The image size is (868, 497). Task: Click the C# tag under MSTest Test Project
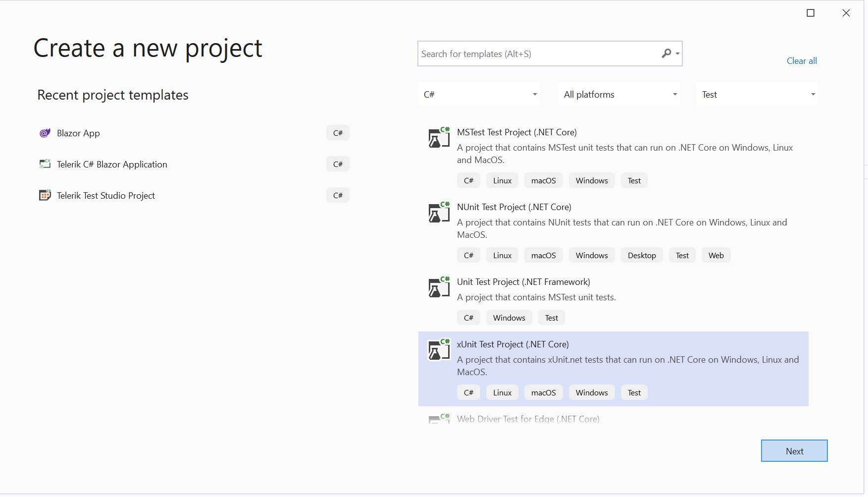(x=468, y=180)
